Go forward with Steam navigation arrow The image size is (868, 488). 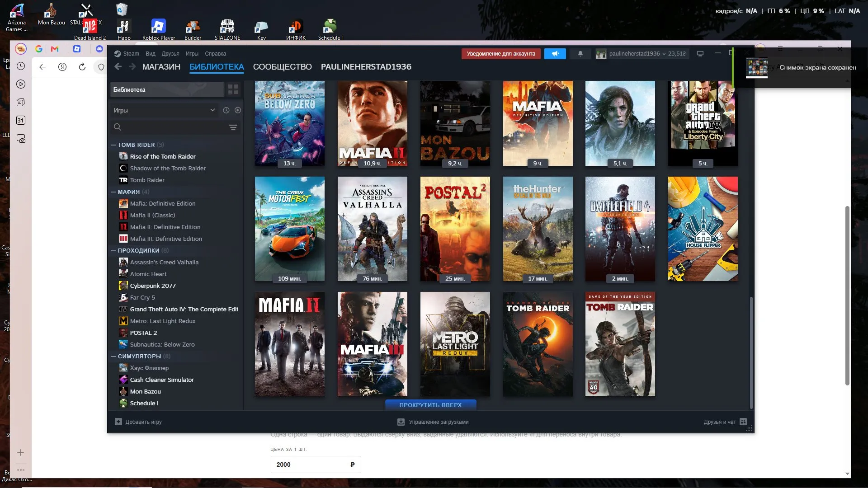click(x=132, y=67)
